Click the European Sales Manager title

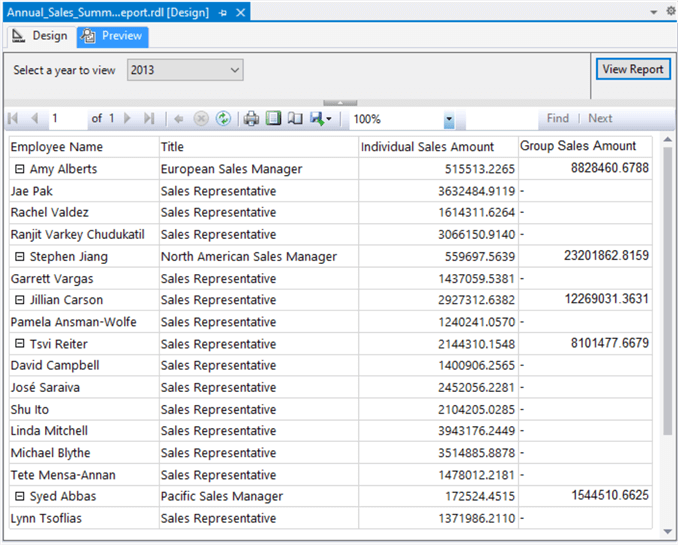click(231, 169)
